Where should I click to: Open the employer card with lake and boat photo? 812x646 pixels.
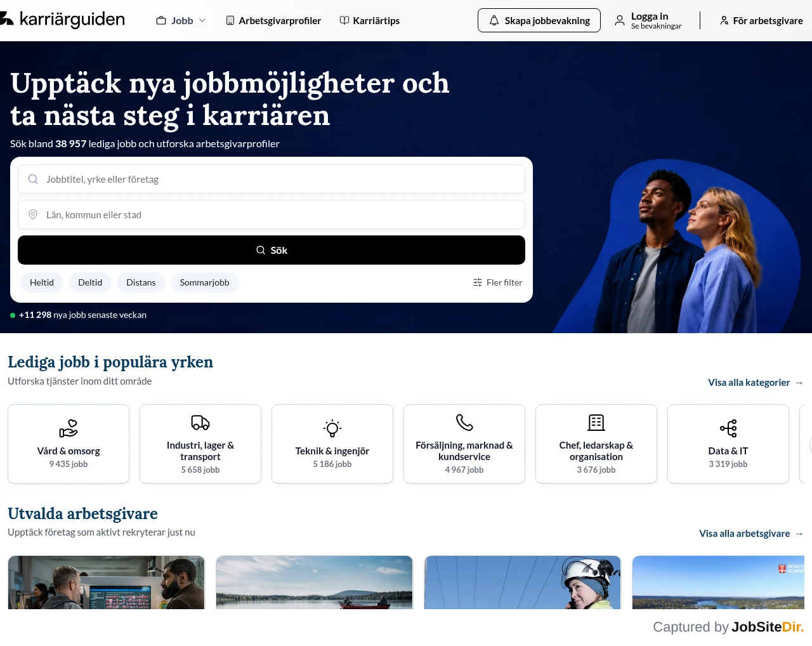[x=315, y=583]
